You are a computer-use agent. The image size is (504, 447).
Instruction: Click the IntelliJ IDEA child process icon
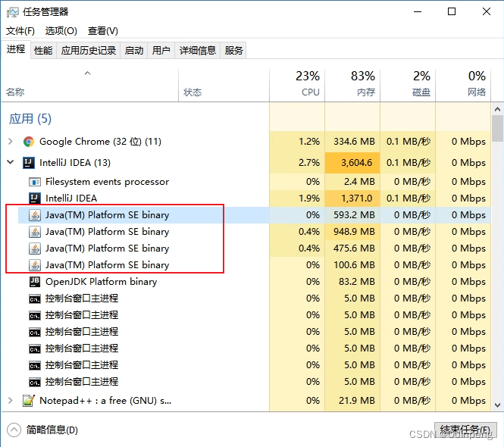click(35, 198)
